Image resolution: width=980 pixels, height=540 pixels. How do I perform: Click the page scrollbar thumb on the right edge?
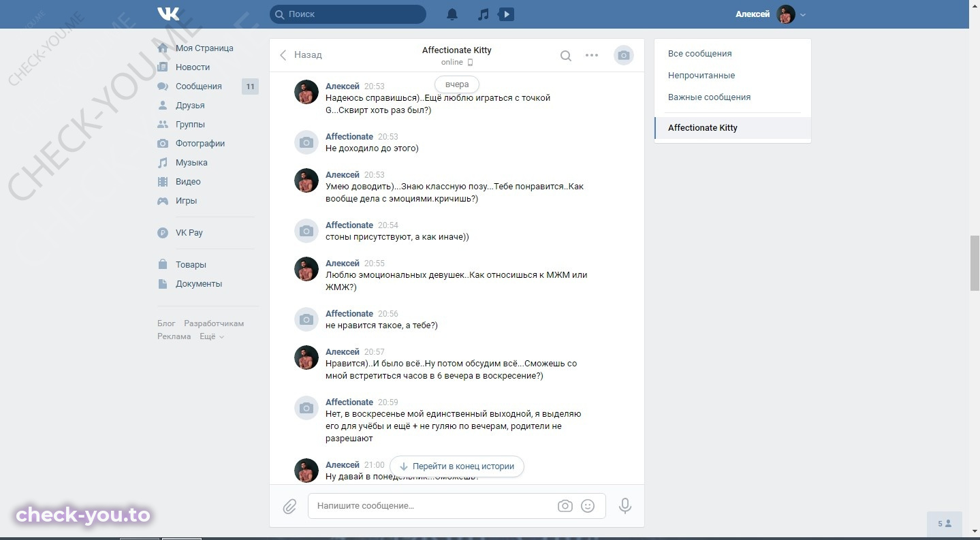(975, 264)
